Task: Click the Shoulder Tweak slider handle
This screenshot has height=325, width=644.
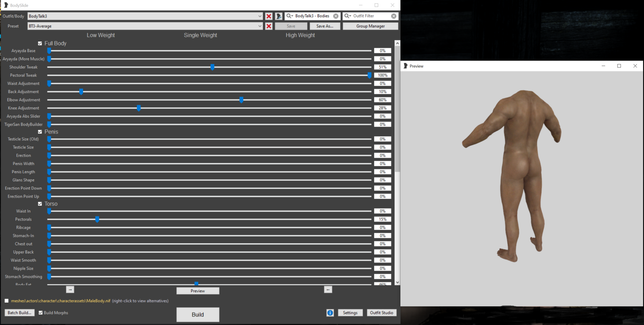Action: tap(212, 67)
